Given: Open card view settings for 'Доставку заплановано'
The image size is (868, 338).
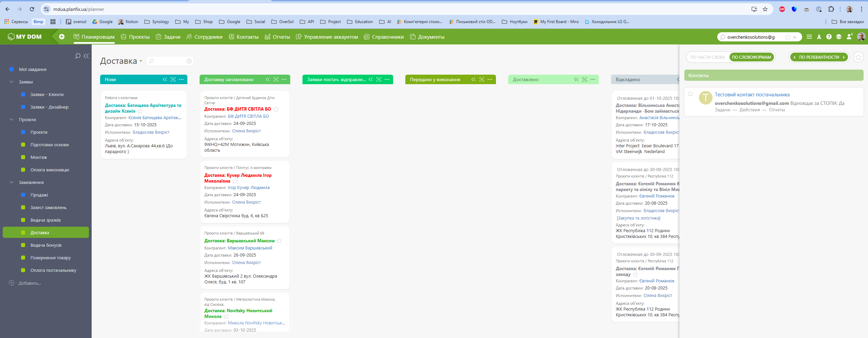Looking at the screenshot, I should point(276,79).
